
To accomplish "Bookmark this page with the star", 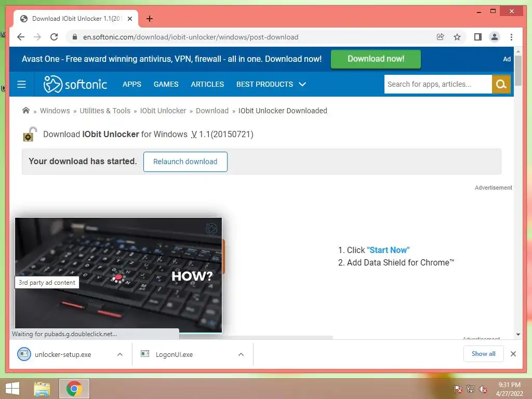I will [457, 37].
